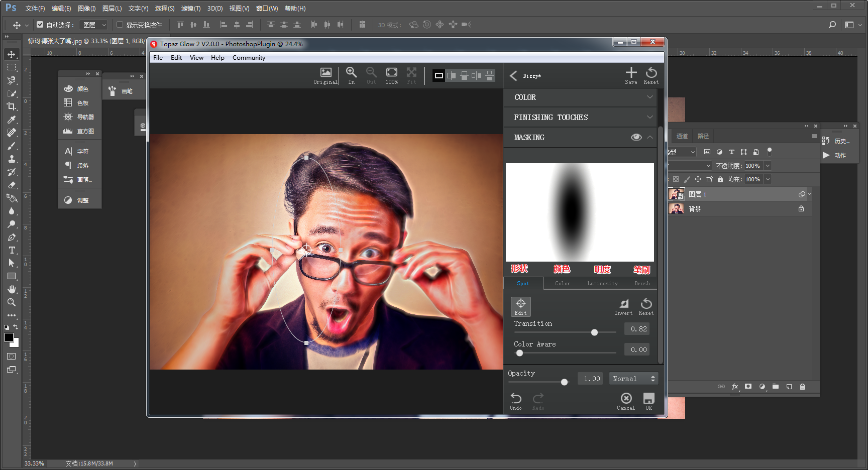Open the Normal blend mode dropdown
This screenshot has height=470, width=868.
tap(633, 379)
